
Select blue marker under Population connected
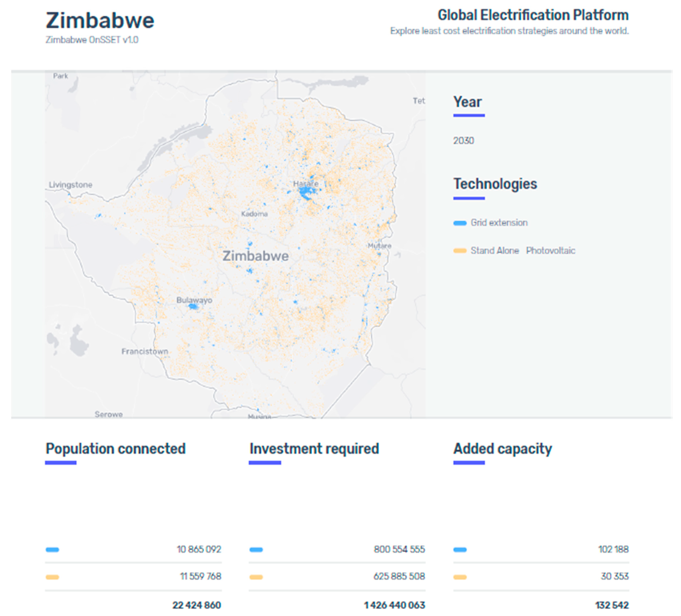coord(52,550)
